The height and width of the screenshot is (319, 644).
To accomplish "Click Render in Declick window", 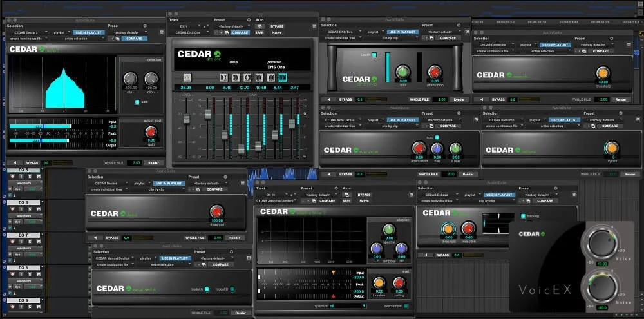I will [234, 238].
